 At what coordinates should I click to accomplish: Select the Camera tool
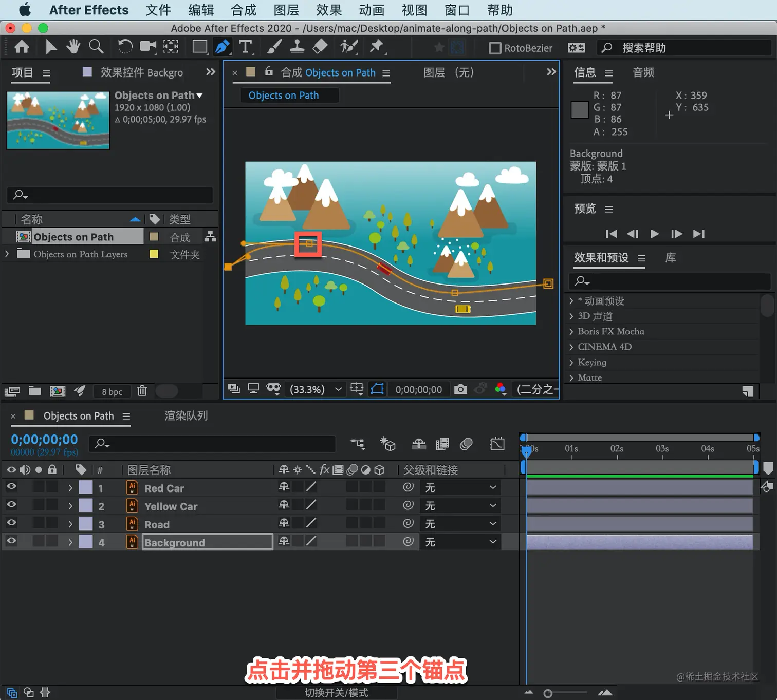[149, 47]
